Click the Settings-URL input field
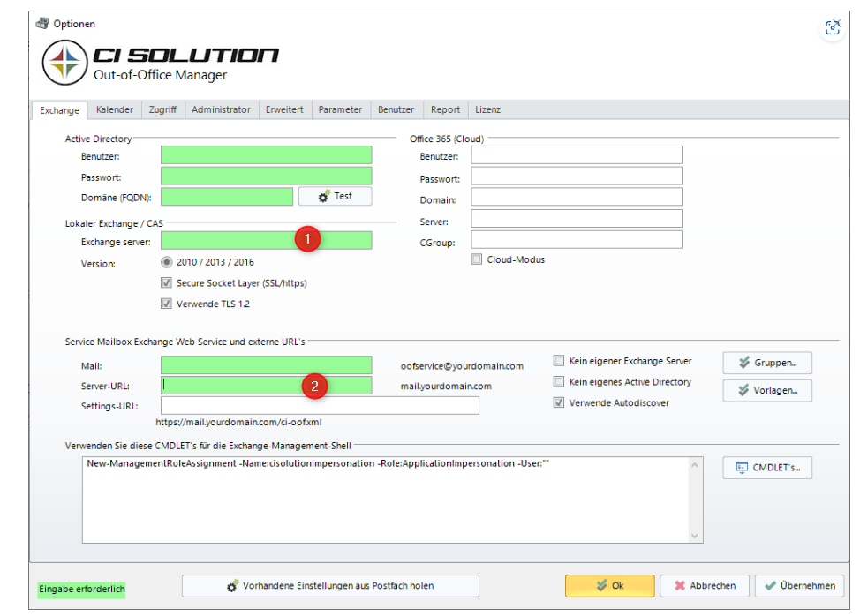 (x=320, y=405)
